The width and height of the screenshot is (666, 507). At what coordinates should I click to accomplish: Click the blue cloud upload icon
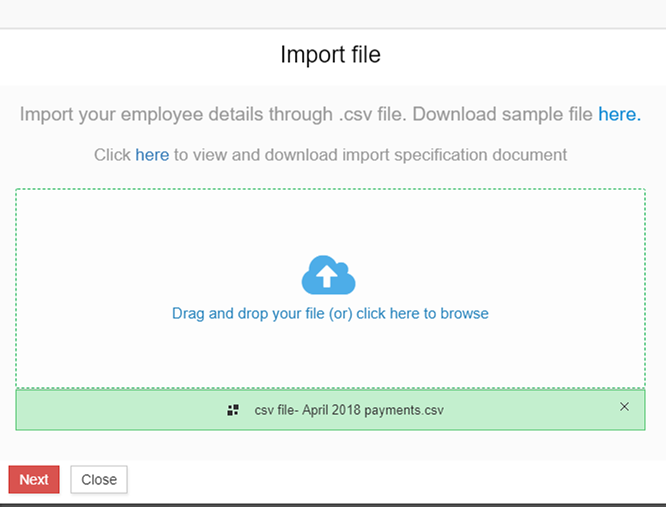tap(329, 275)
